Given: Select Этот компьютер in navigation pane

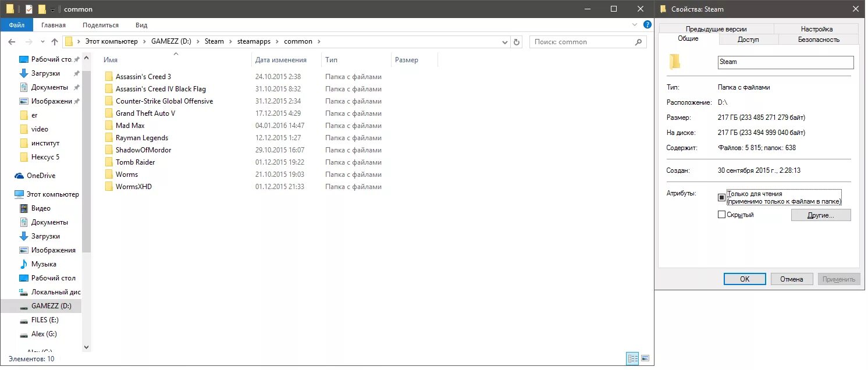Looking at the screenshot, I should (x=47, y=194).
